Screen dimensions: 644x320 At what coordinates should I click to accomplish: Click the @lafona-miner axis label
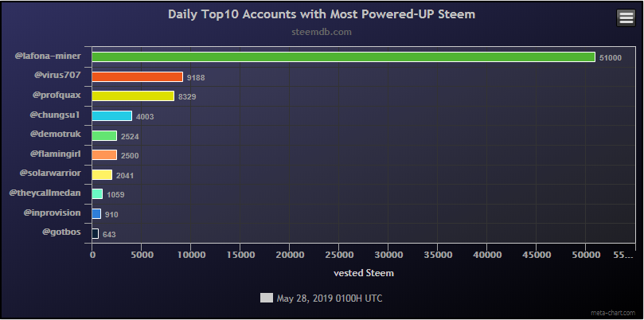(x=48, y=57)
